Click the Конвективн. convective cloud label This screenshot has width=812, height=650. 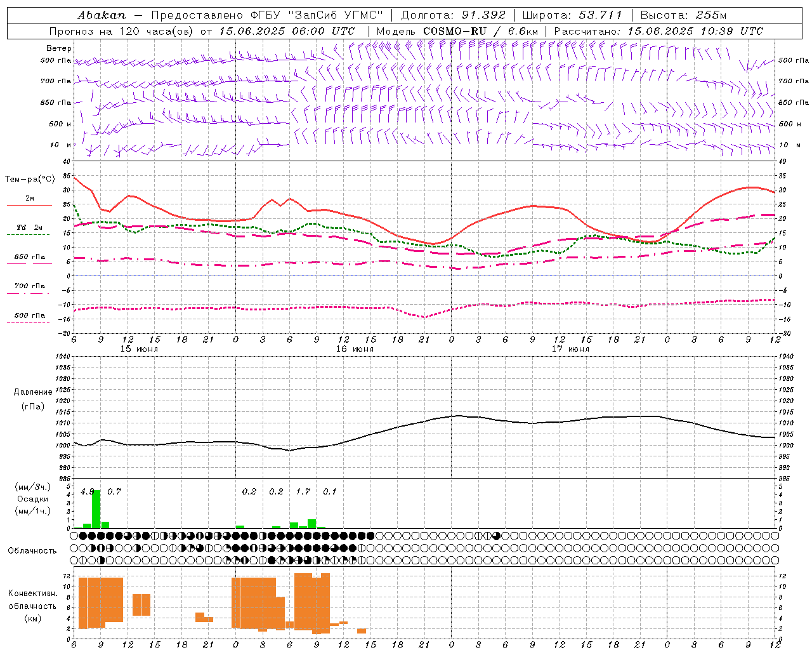coord(32,594)
